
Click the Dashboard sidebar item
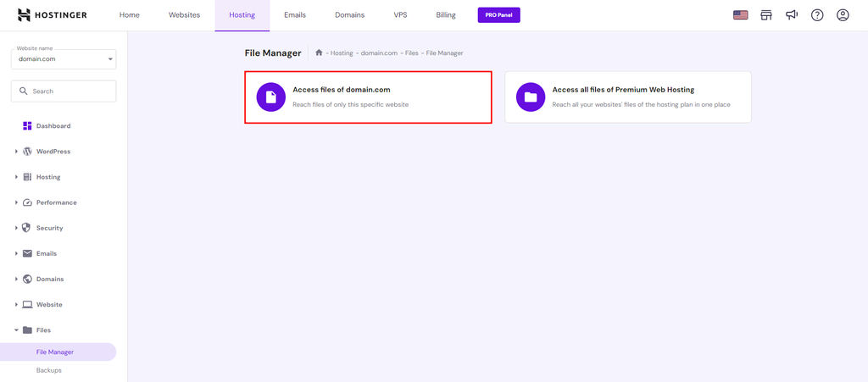pyautogui.click(x=53, y=125)
